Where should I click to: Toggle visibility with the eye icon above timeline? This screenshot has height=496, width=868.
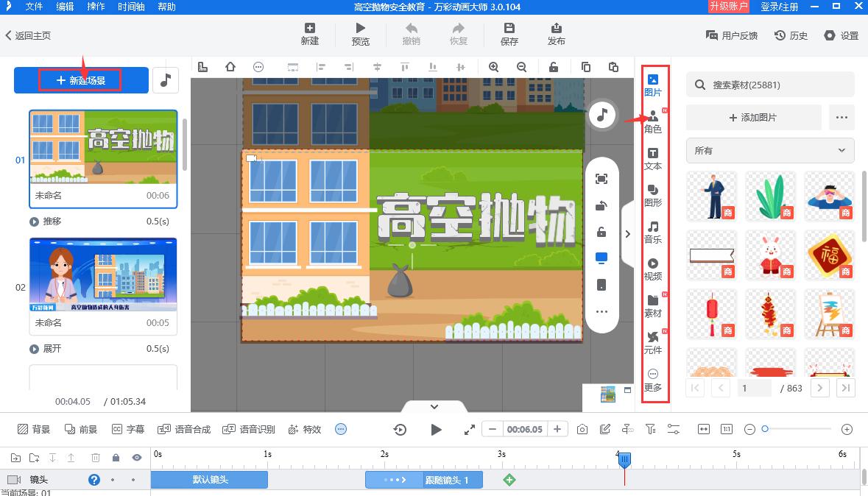(x=137, y=458)
